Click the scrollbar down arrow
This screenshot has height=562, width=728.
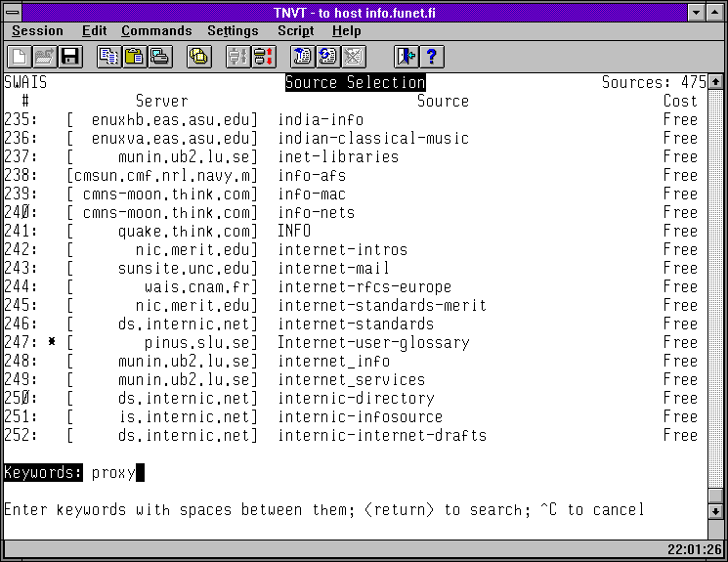(x=716, y=510)
